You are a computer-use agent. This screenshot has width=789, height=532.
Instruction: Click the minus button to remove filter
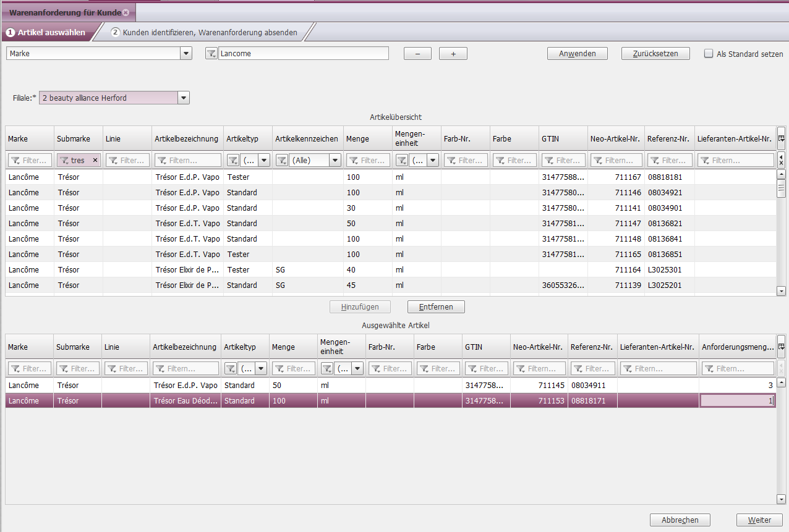coord(417,54)
